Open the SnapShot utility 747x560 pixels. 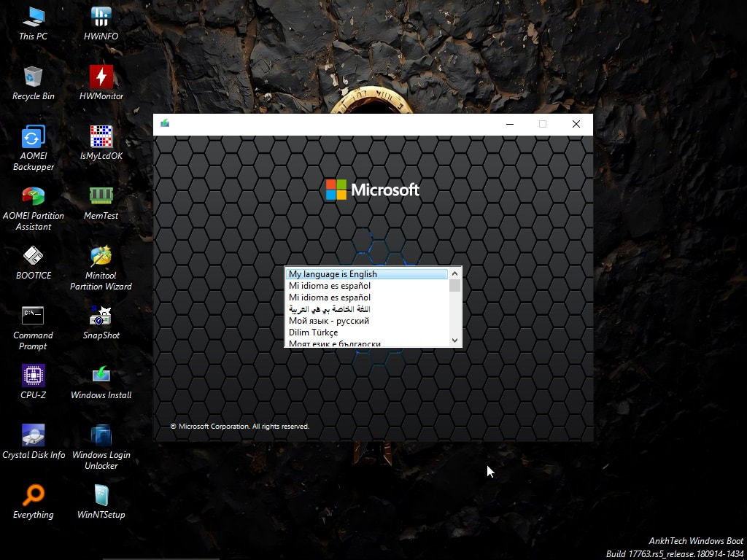100,316
